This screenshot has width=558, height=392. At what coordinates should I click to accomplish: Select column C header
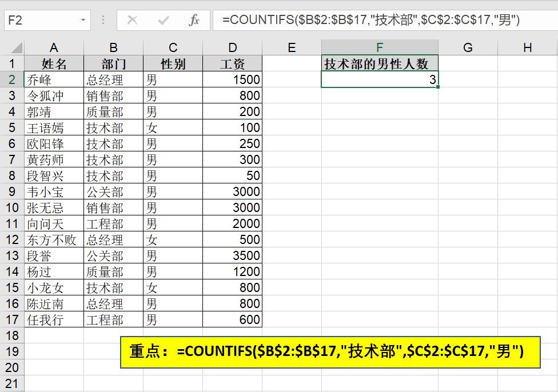pos(173,47)
